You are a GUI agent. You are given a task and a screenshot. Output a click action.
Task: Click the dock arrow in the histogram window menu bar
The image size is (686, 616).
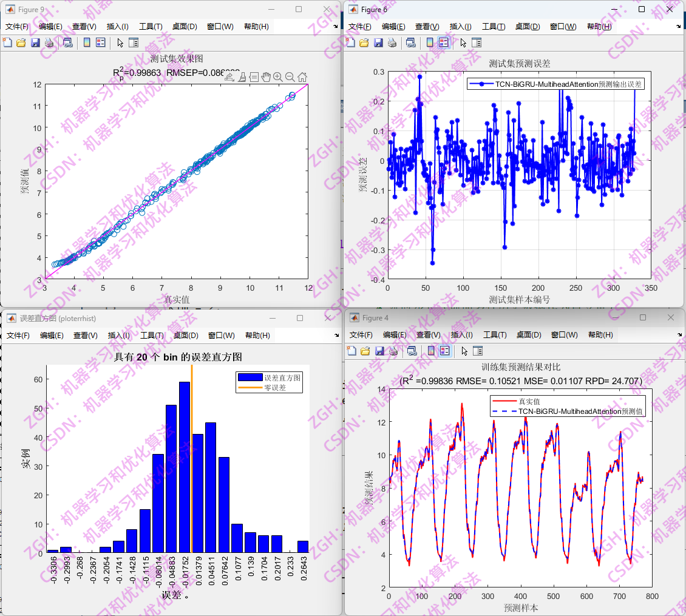click(x=336, y=336)
